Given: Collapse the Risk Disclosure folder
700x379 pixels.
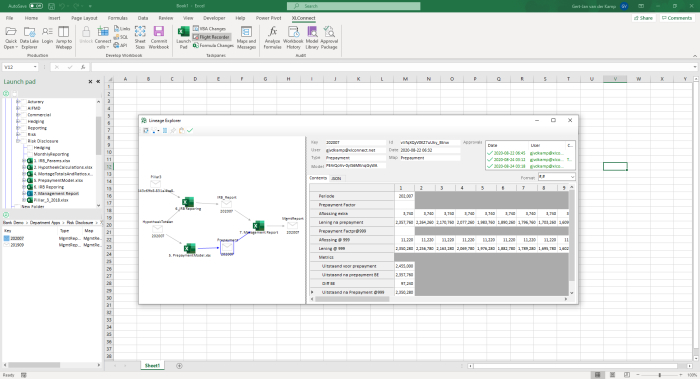Looking at the screenshot, I should [18, 141].
